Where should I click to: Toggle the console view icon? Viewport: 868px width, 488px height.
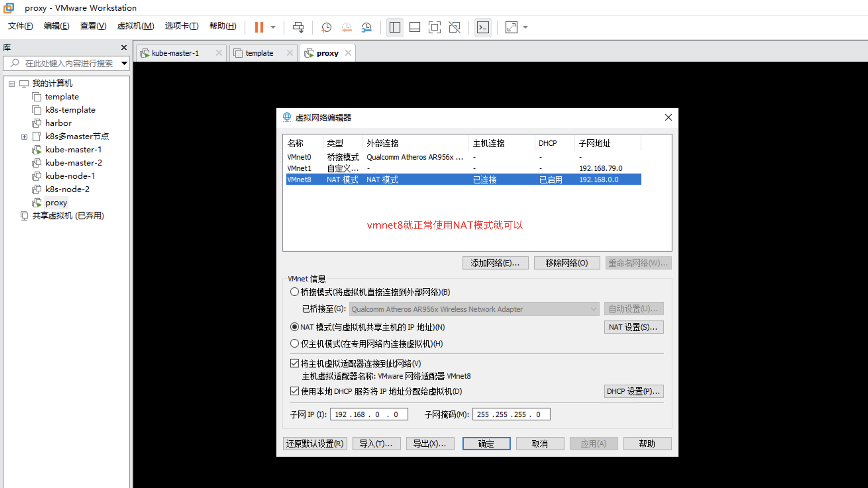(483, 27)
